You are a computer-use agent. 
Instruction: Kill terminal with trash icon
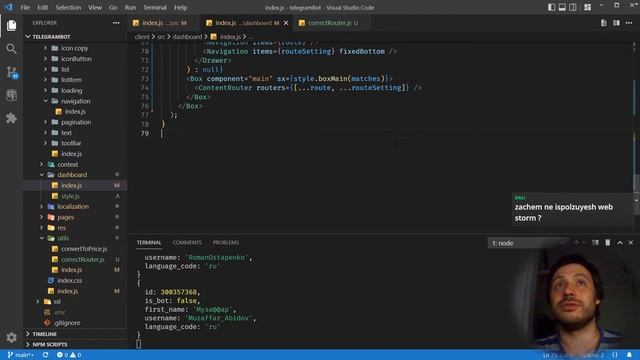[x=608, y=243]
